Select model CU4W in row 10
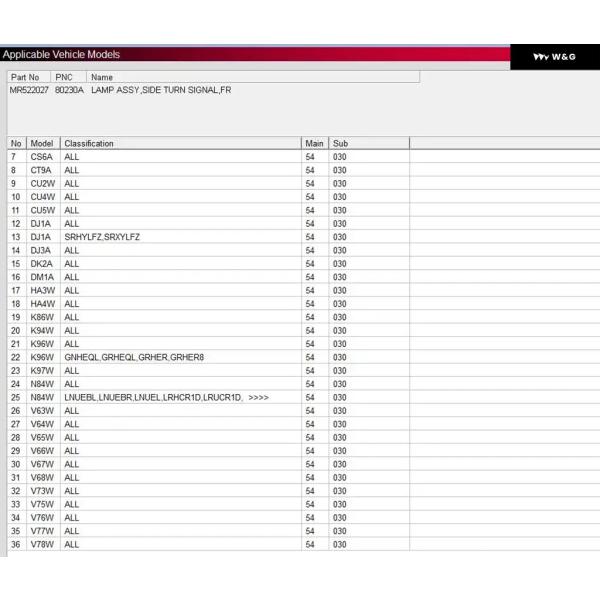The width and height of the screenshot is (600, 600). [x=43, y=197]
